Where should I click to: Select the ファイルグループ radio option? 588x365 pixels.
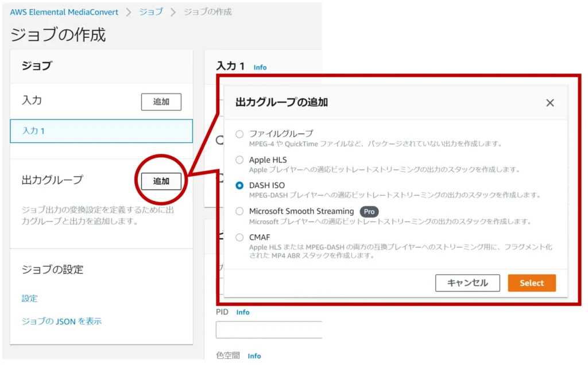coord(239,134)
